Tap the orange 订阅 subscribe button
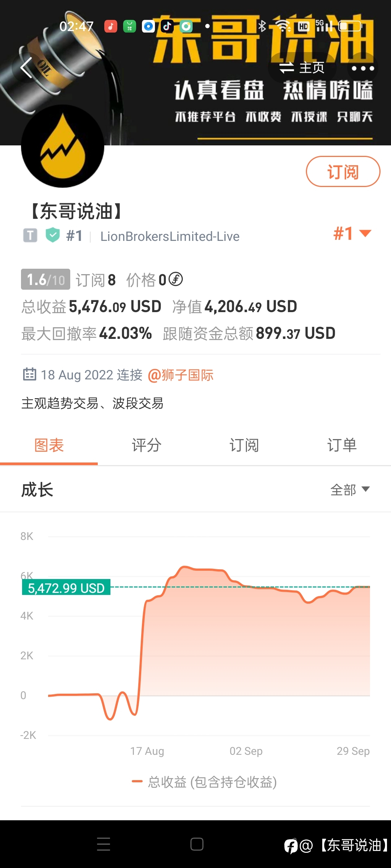 (x=343, y=171)
